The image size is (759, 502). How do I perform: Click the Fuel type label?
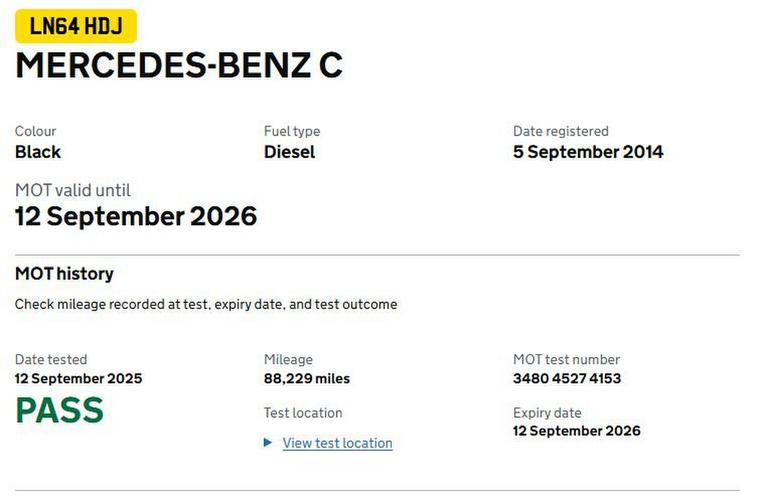tap(292, 131)
